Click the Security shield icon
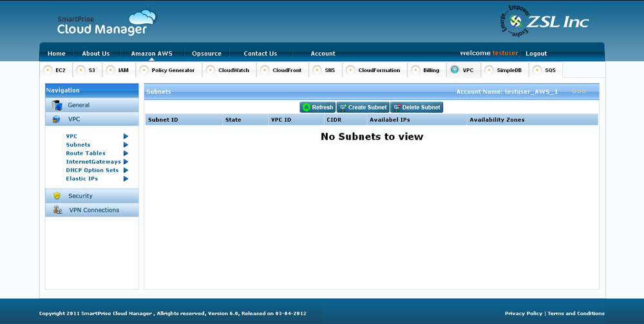Image resolution: width=644 pixels, height=324 pixels. click(57, 196)
